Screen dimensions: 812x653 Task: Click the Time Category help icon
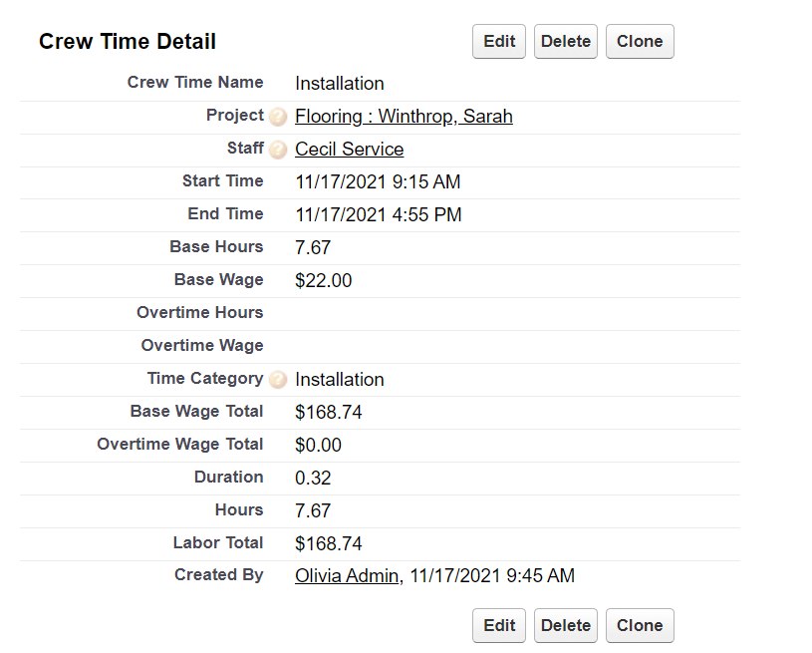(x=278, y=380)
